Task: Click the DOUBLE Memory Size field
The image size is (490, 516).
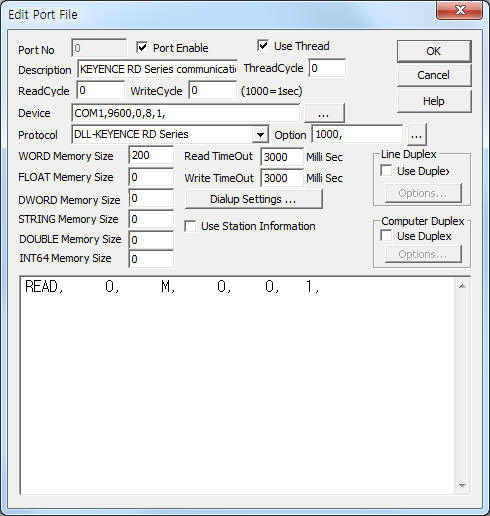Action: point(151,240)
